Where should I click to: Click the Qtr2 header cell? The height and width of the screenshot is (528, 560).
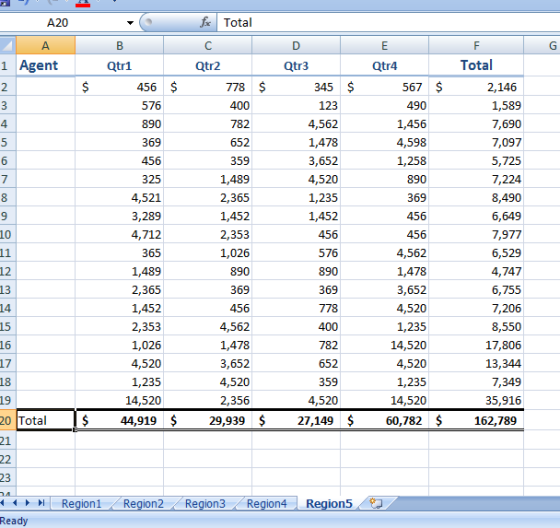click(x=208, y=65)
